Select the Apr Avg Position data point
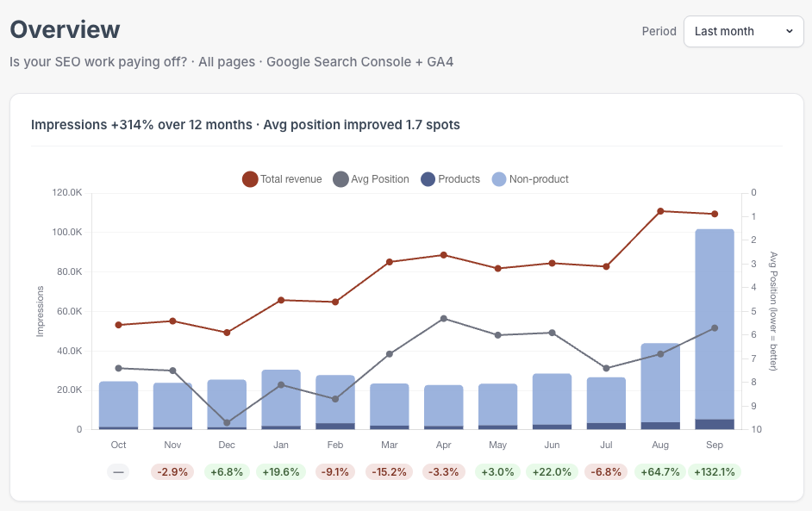812x511 pixels. [x=444, y=318]
